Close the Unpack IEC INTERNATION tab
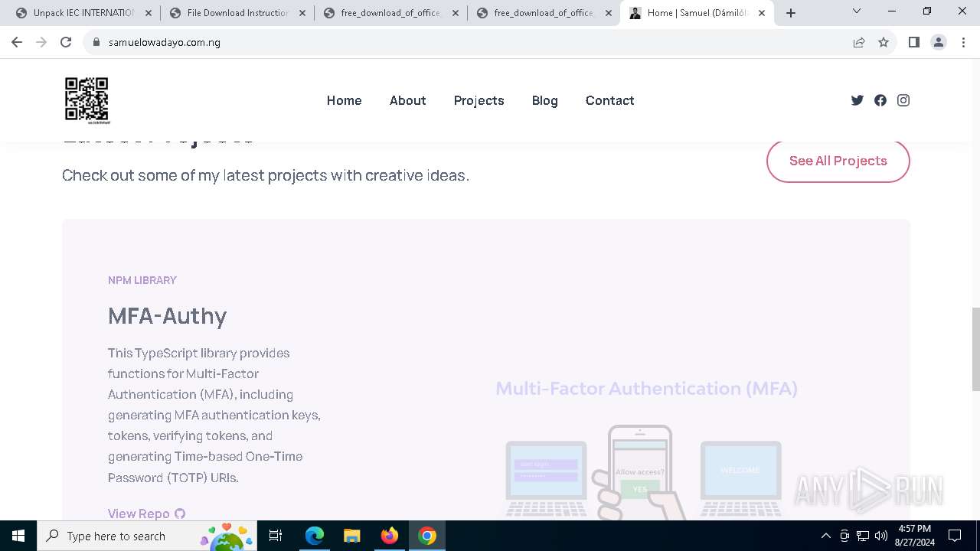980x551 pixels. click(x=149, y=13)
